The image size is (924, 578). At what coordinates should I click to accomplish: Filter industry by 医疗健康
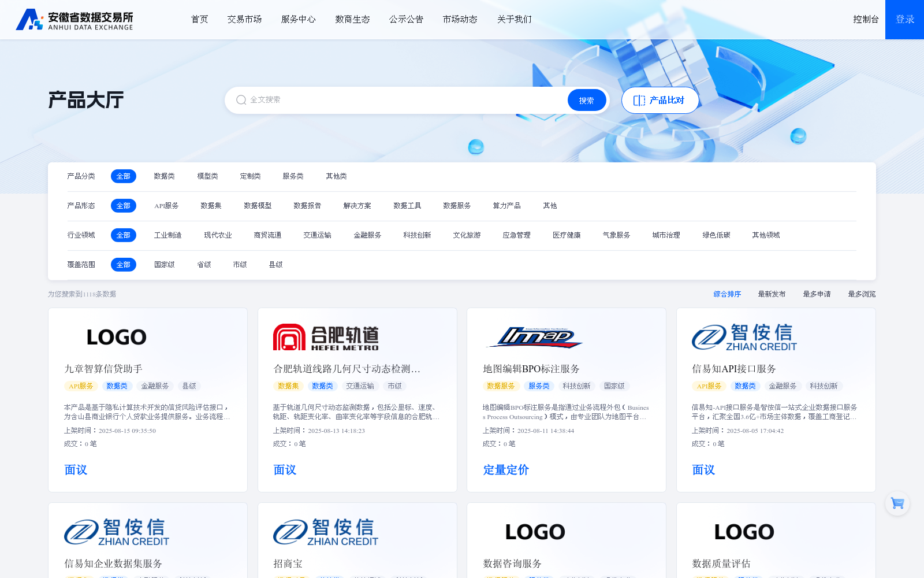click(567, 235)
